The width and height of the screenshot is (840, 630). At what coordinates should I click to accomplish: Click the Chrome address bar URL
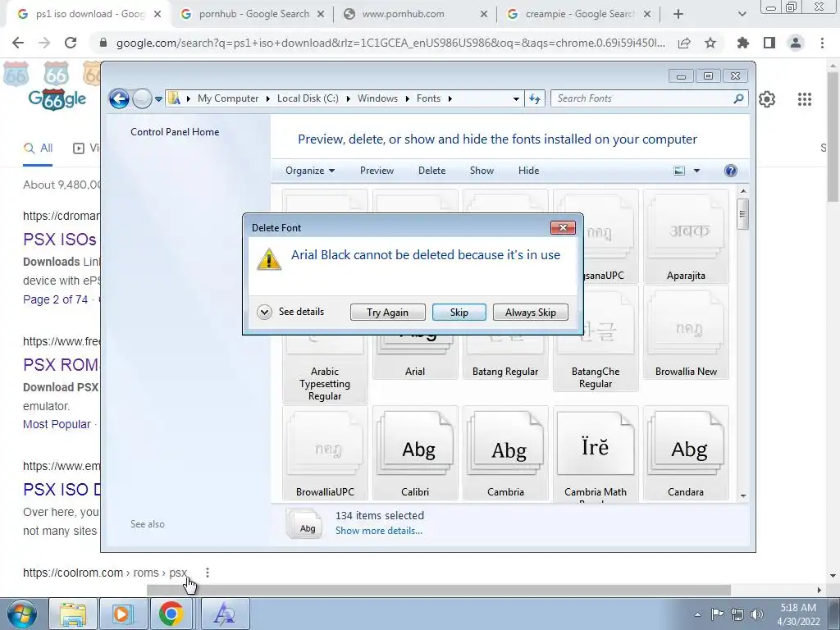pyautogui.click(x=390, y=43)
